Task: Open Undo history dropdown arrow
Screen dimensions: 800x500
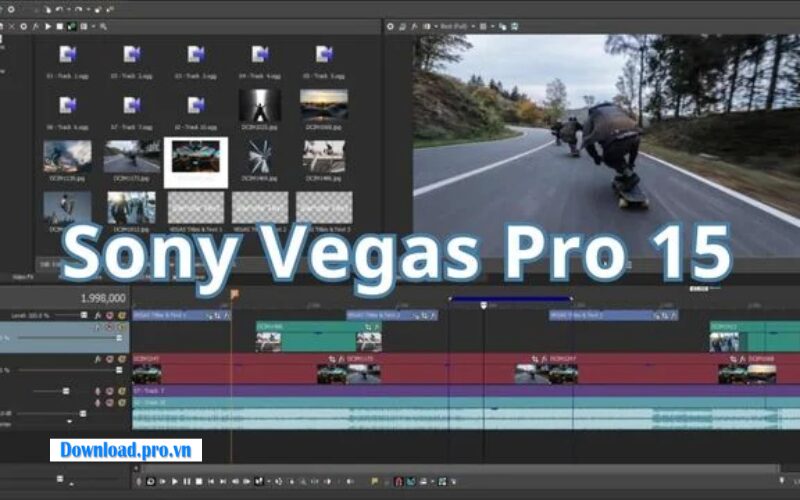Action: coord(69,9)
